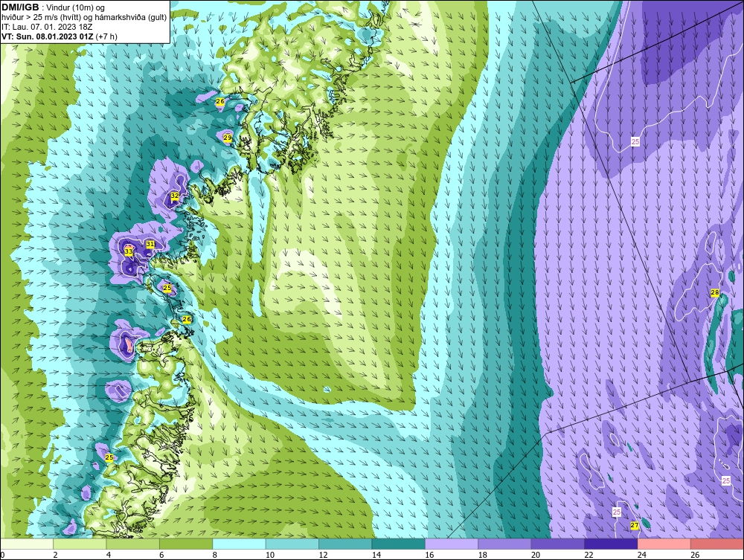Pick the 18–20 m/s purple legend swatch
Screen dimensions: 744x560
[505, 544]
